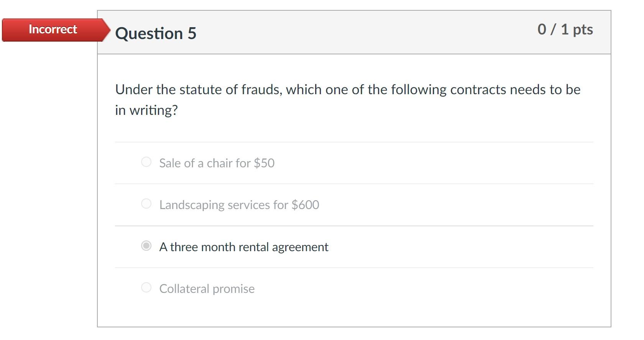Click the "A three month rental agreement" answer text

pos(244,247)
